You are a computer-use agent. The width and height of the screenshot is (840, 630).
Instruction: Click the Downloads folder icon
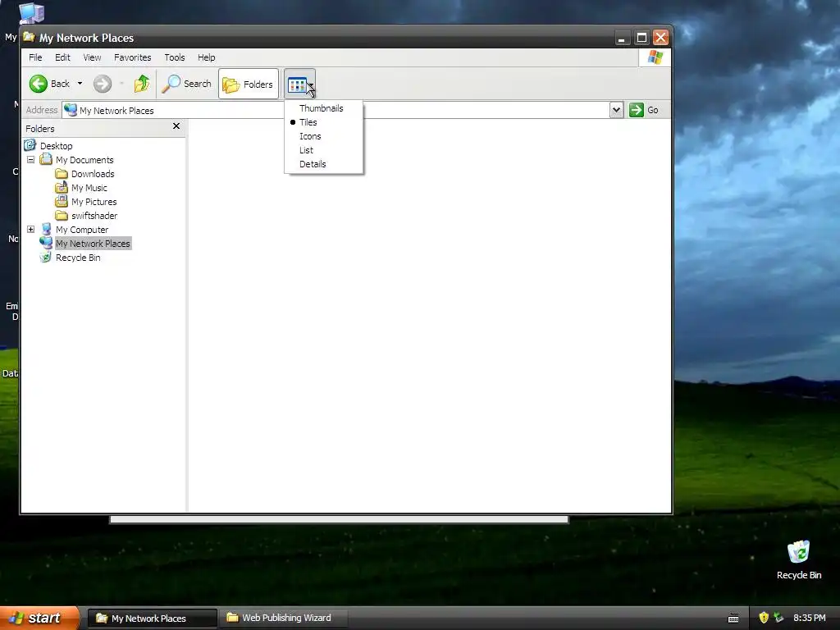(x=62, y=174)
